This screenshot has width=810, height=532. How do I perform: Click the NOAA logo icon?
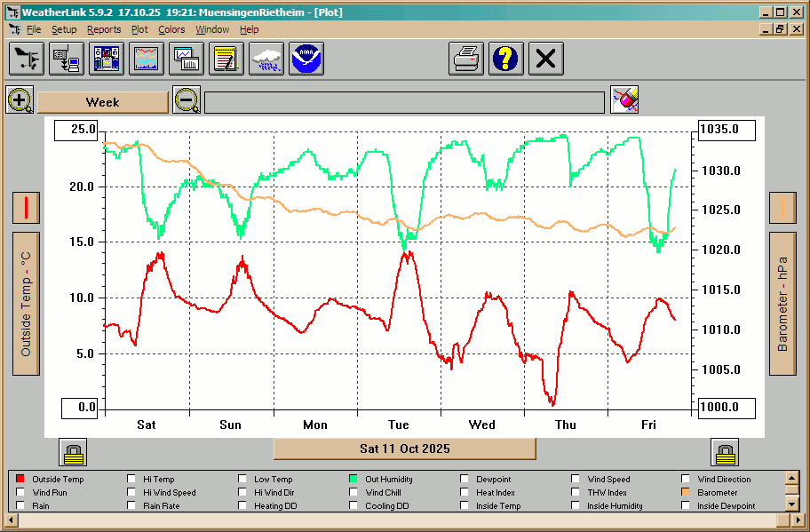coord(306,60)
